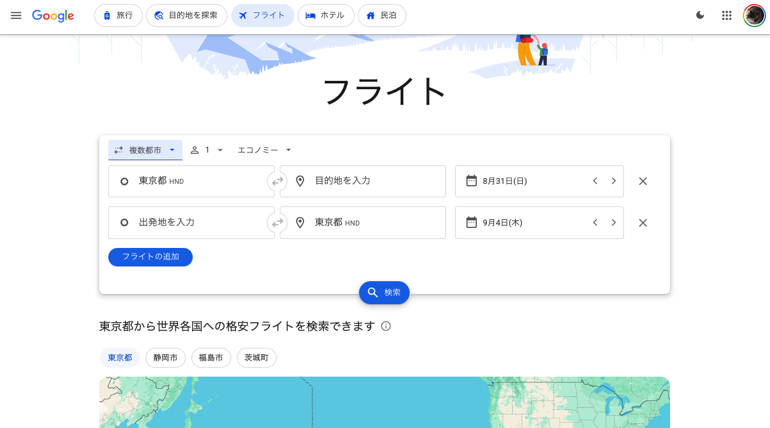Switch to the 民泊 tab
The image size is (770, 428).
[382, 15]
